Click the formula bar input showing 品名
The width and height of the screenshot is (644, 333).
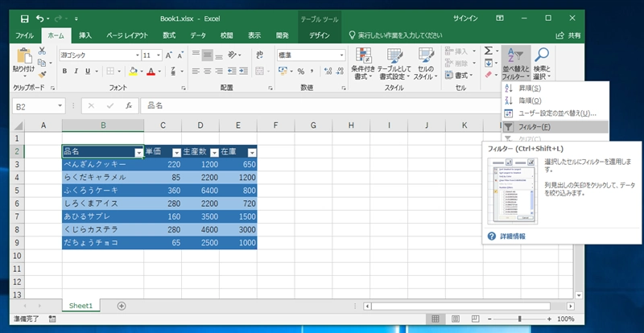point(320,106)
